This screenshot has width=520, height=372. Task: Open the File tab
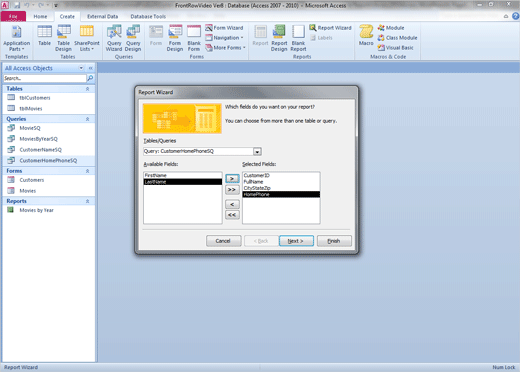tap(13, 16)
